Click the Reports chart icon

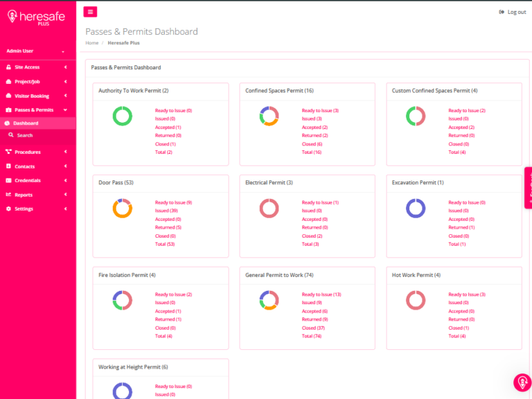tap(8, 195)
